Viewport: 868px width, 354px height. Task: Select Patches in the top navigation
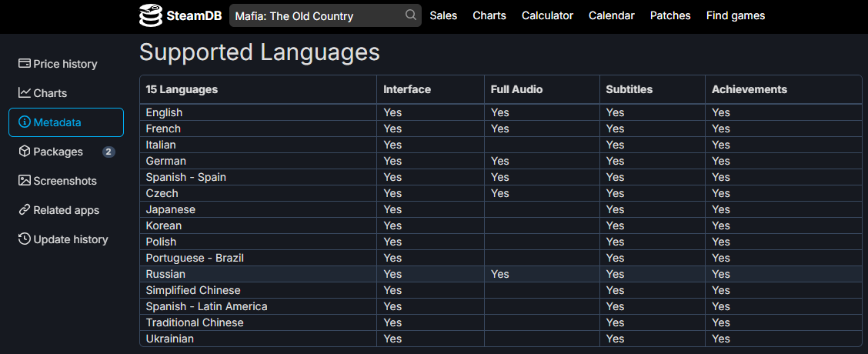pyautogui.click(x=670, y=15)
